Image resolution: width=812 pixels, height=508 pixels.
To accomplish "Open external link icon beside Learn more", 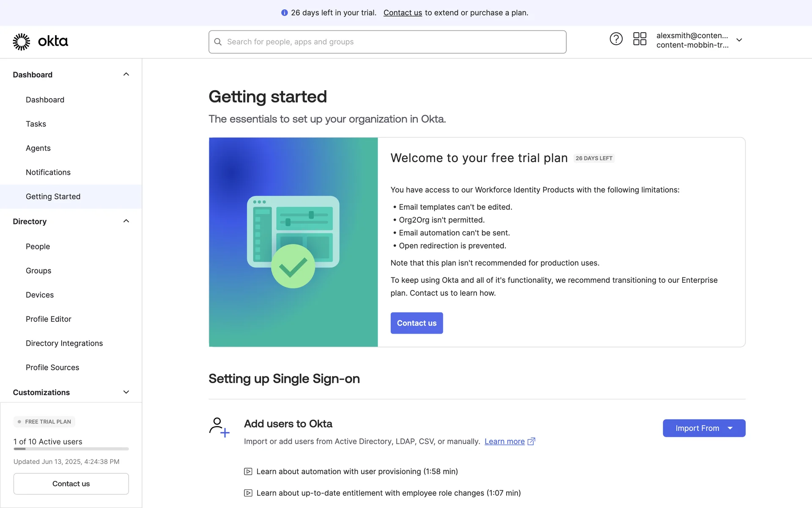I will tap(532, 442).
